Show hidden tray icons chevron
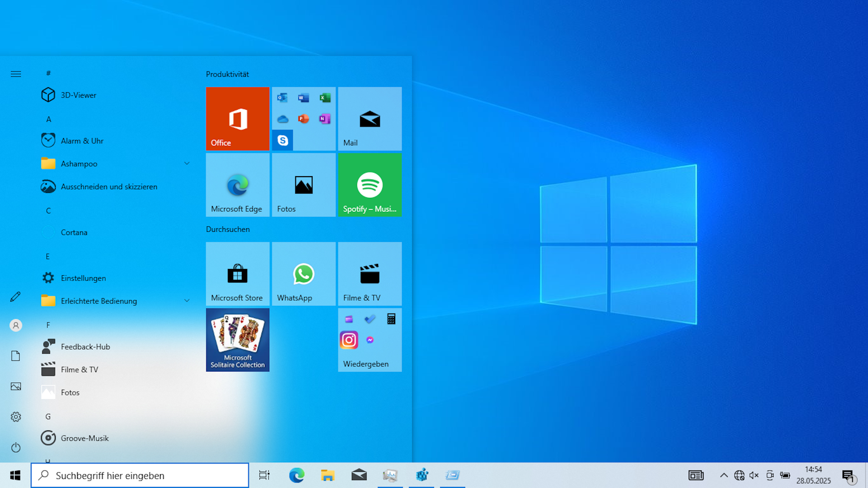 tap(724, 475)
